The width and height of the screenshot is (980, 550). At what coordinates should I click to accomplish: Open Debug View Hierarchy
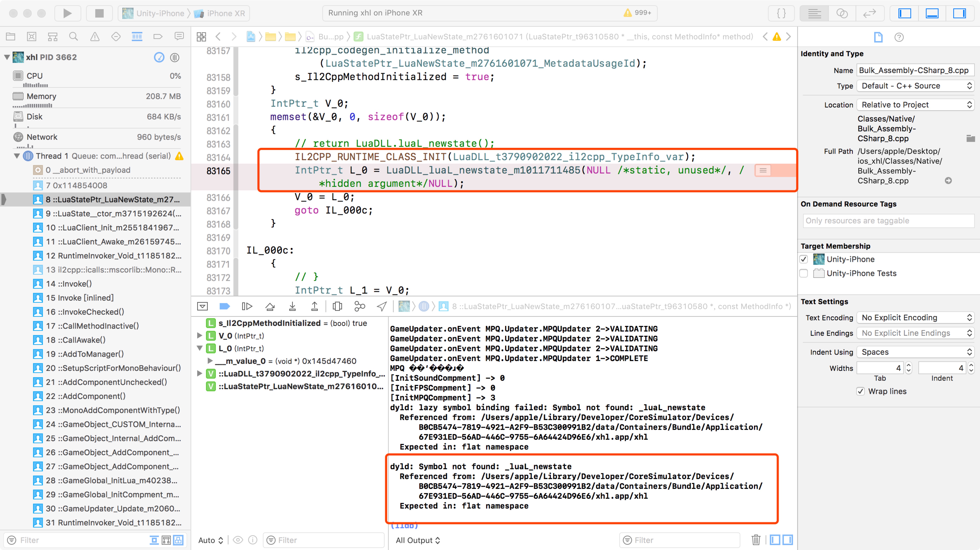point(337,306)
